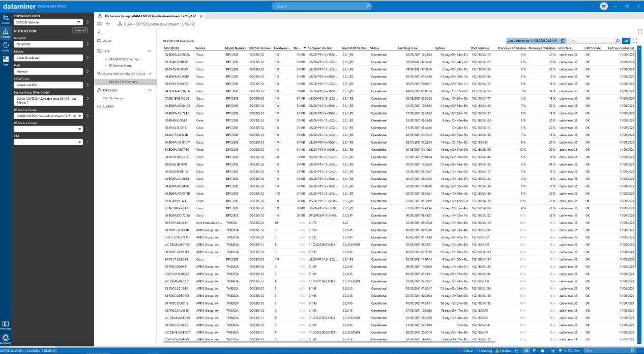Viewport: 644px width, 354px height.
Task: Collapse the TOPOLOGY section
Action: coord(150,90)
